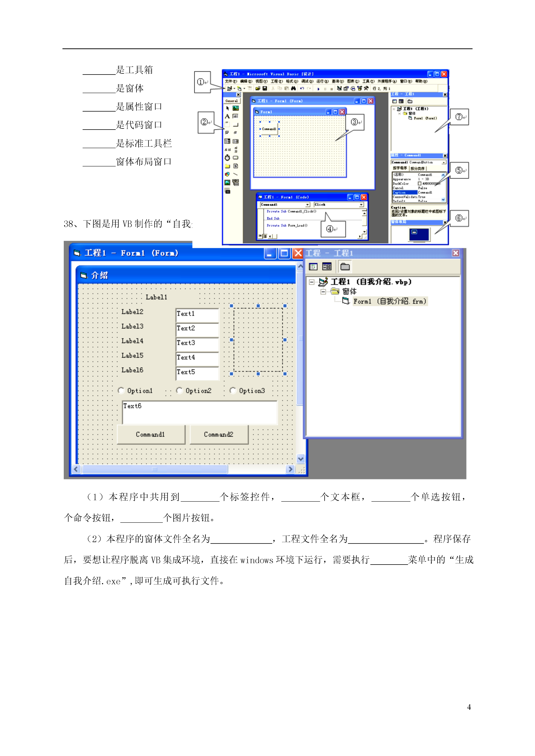Image resolution: width=535 pixels, height=756 pixels.
Task: Click the Find binoculars toolbar icon
Action: (x=293, y=88)
